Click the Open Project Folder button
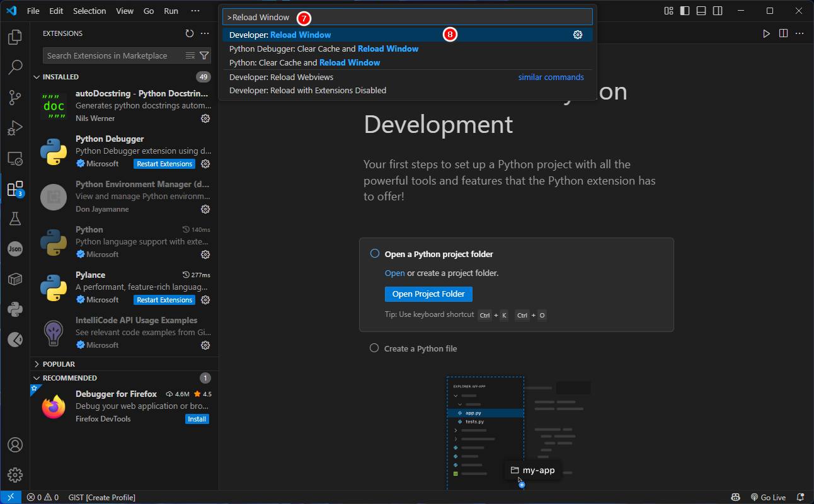814x504 pixels. (x=428, y=294)
